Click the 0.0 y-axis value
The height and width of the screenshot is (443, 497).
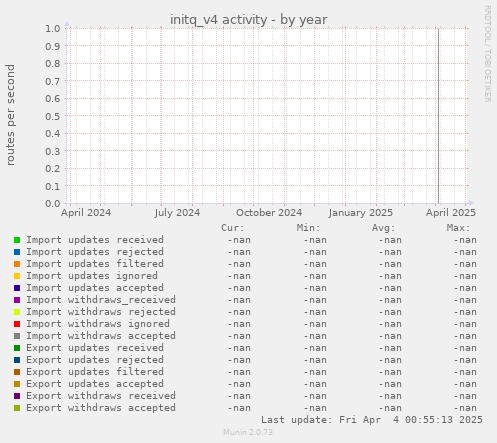[x=53, y=203]
